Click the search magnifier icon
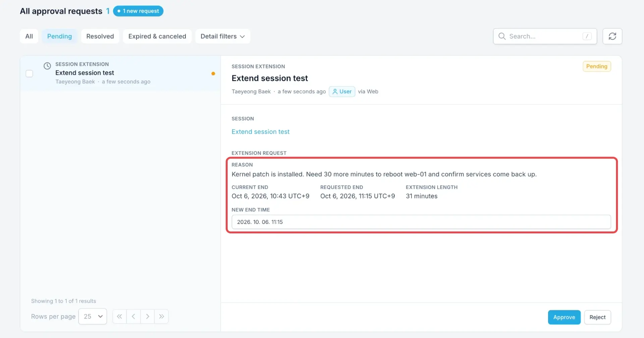 (502, 36)
